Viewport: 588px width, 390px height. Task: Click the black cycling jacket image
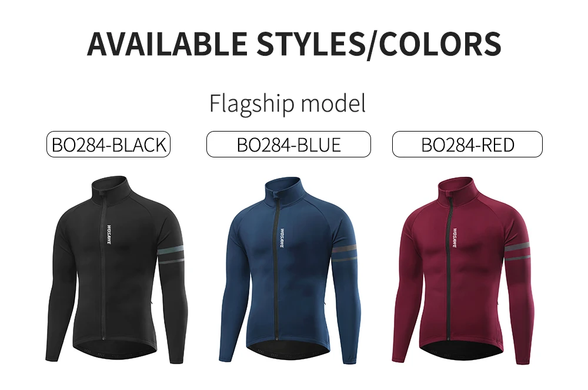[x=115, y=270]
